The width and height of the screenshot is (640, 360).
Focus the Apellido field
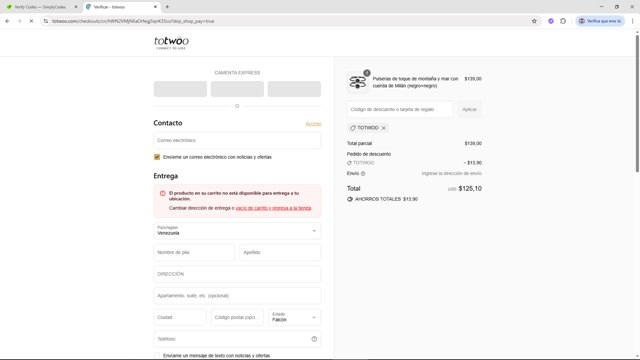[x=280, y=252]
